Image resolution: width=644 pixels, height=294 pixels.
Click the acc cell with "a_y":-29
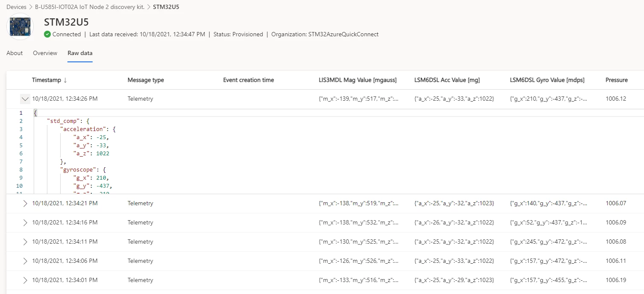454,280
